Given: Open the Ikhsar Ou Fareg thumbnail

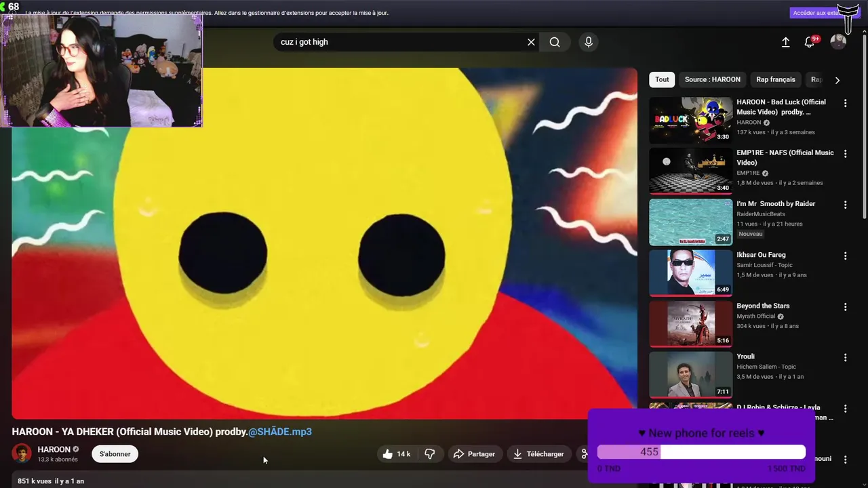Looking at the screenshot, I should click(x=690, y=272).
